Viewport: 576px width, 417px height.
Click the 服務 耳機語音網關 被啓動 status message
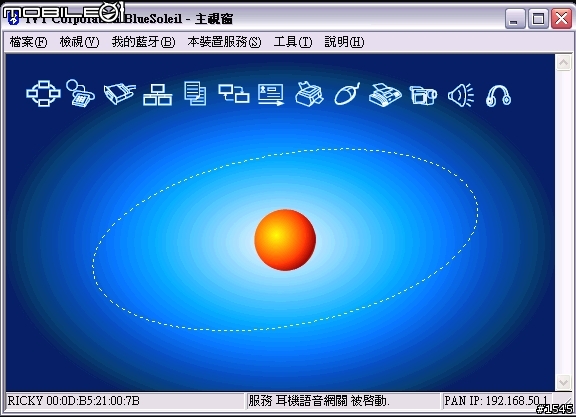coord(319,400)
